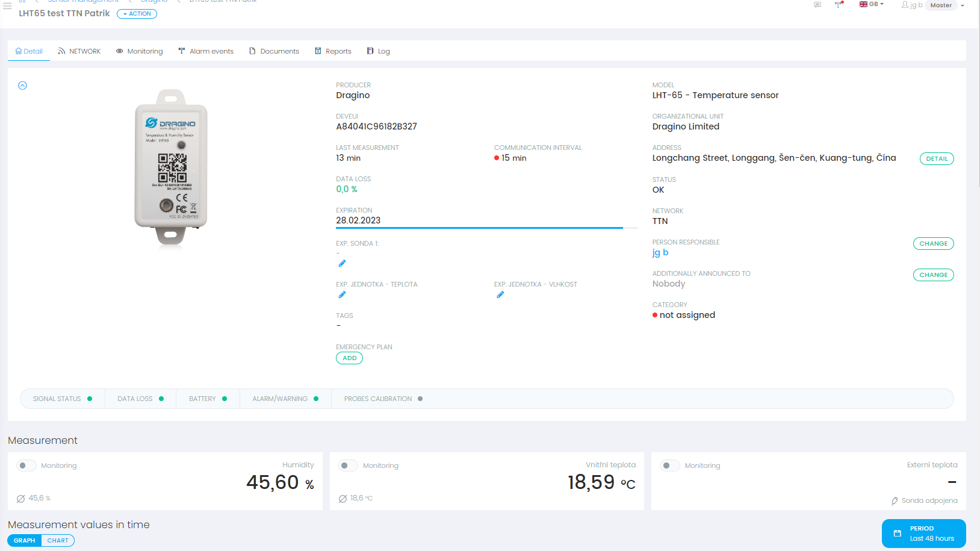Click the jg b user profile
This screenshot has height=551, width=980.
pos(911,5)
